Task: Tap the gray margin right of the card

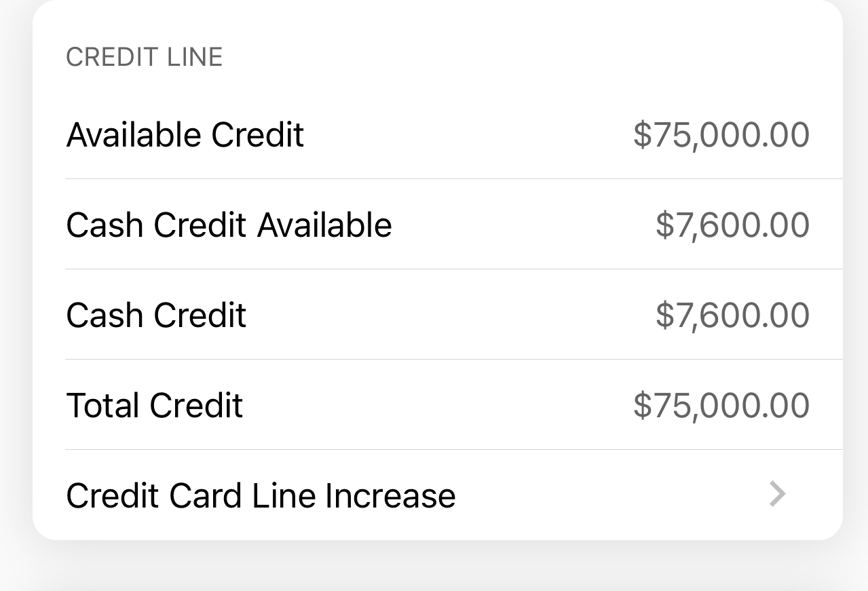Action: pyautogui.click(x=855, y=271)
